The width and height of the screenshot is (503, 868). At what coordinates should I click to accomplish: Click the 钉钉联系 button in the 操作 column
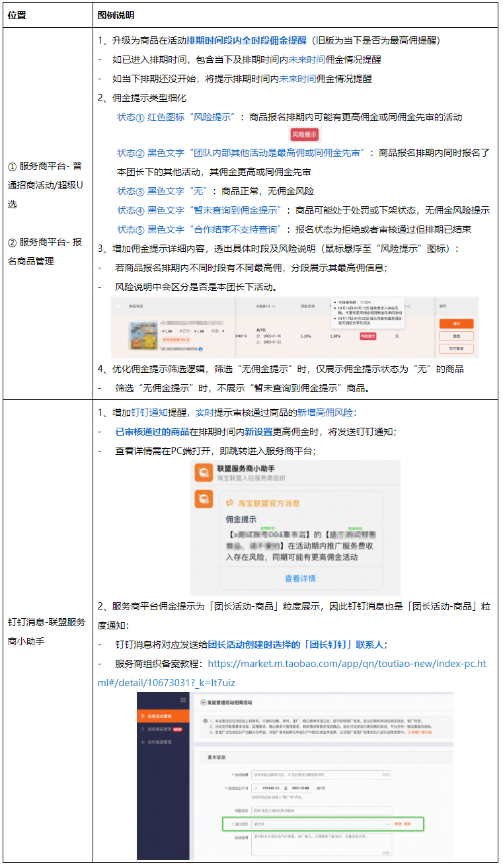tap(456, 348)
